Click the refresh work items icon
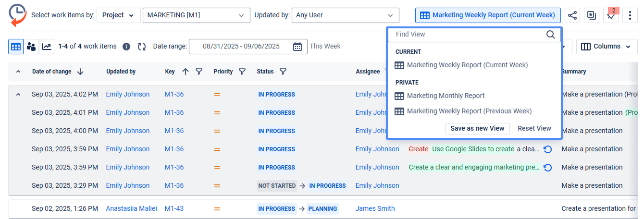Screen dimensions: 644x219 pyautogui.click(x=142, y=47)
